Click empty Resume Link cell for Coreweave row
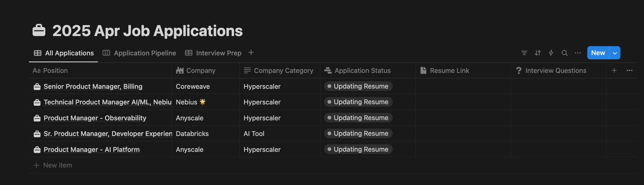This screenshot has height=185, width=644. pos(463,86)
